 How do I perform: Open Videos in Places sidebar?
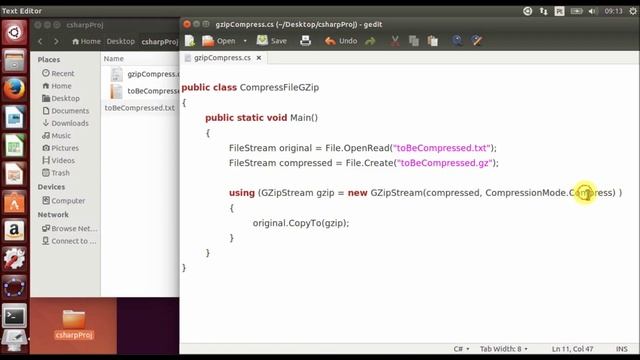point(58,160)
